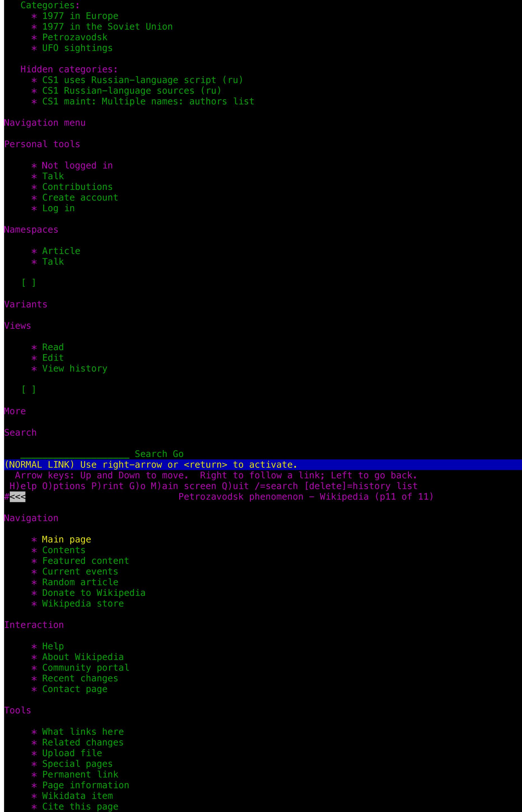Open the Contributions link
522x812 pixels.
[x=78, y=187]
